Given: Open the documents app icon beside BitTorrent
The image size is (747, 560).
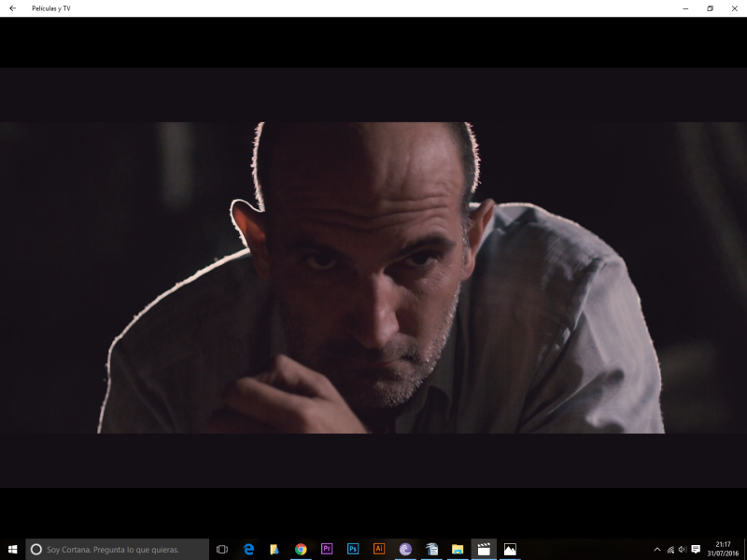Looking at the screenshot, I should [431, 549].
